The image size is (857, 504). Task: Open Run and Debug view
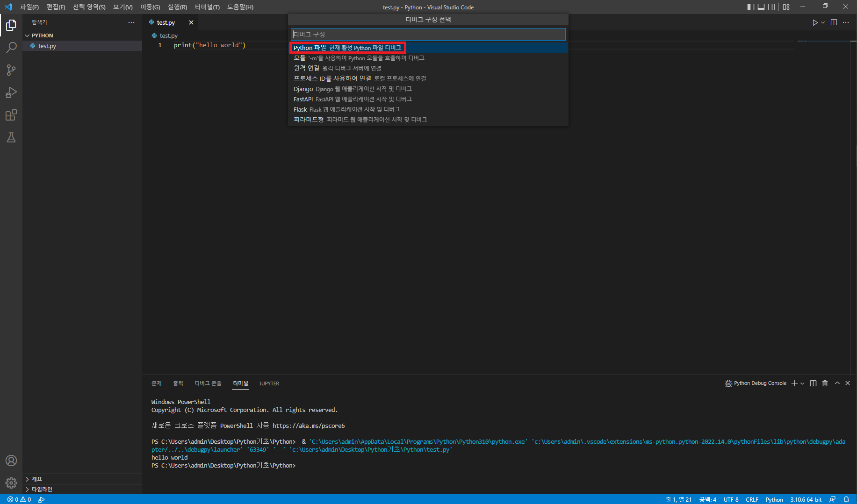click(x=11, y=92)
